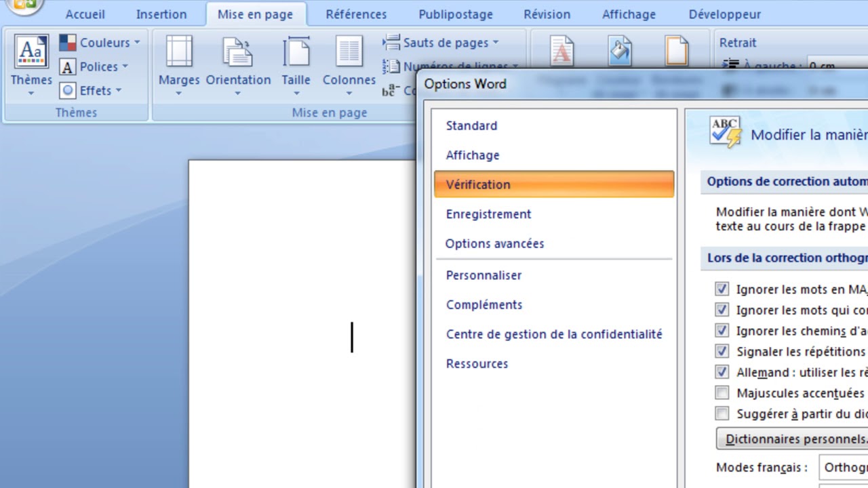
Task: Click the Couleurs theme colors icon
Action: [x=68, y=43]
